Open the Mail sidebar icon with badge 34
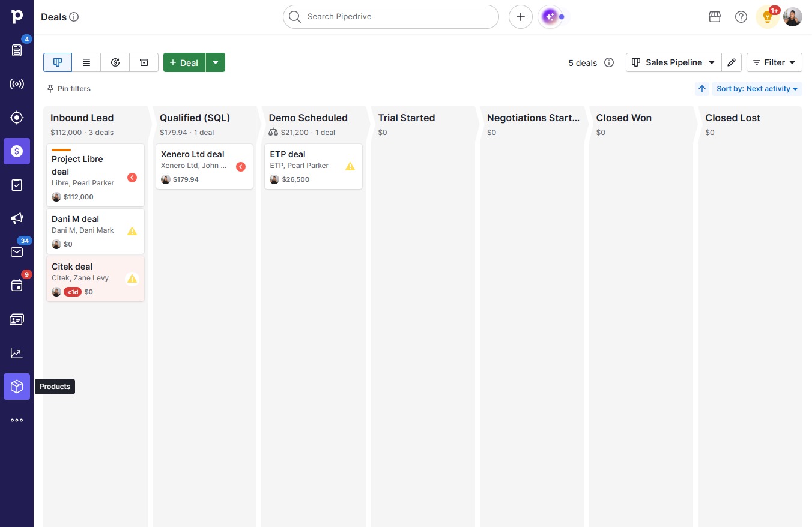The height and width of the screenshot is (527, 812). [x=17, y=252]
